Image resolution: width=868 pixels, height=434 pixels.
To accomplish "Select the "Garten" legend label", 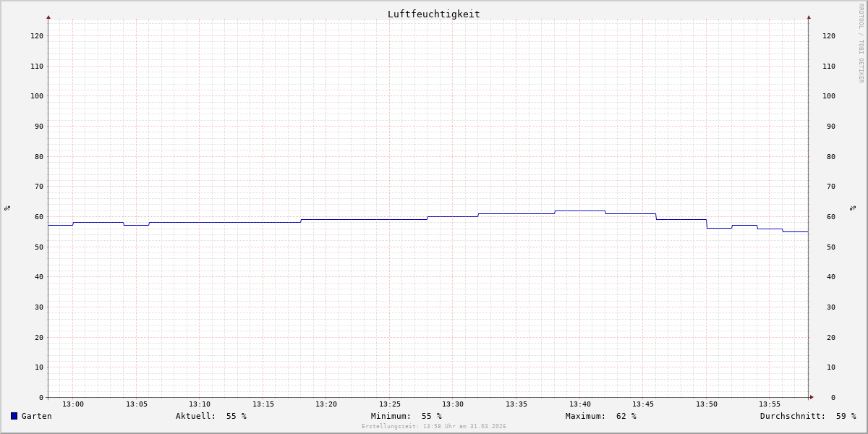I will tap(37, 416).
